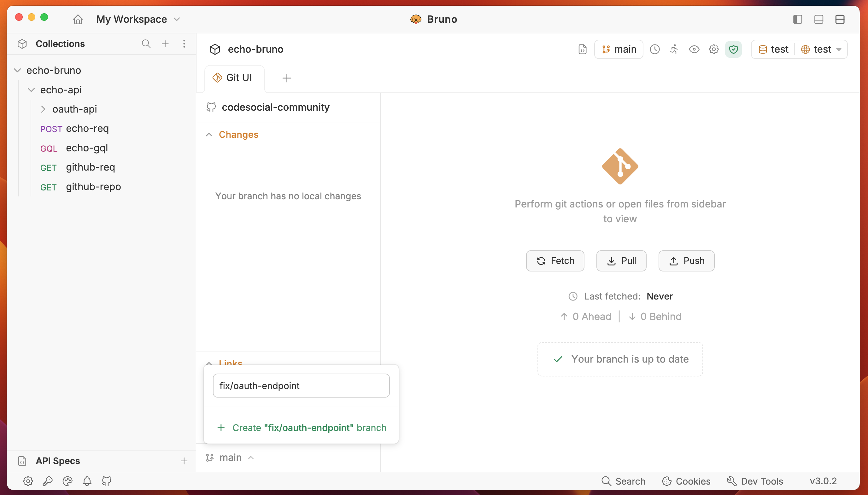
Task: Open the theme palette icon
Action: pyautogui.click(x=67, y=481)
